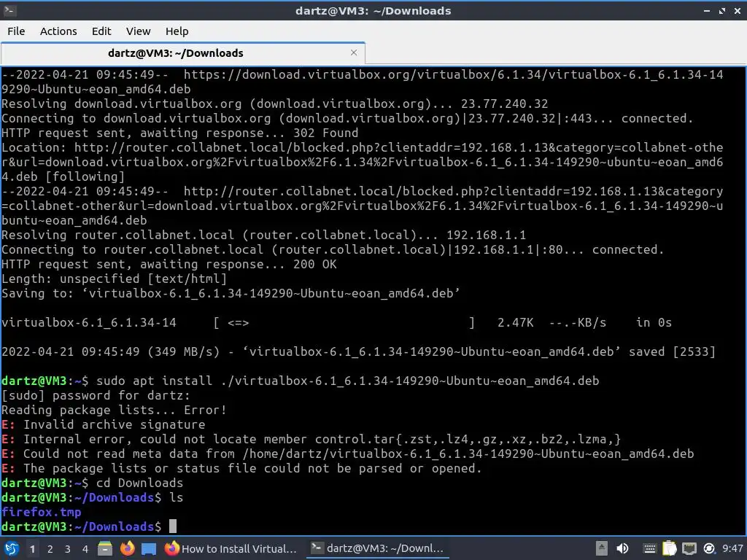Open the Lubuntu start menu
Image resolution: width=747 pixels, height=560 pixels.
coord(12,548)
